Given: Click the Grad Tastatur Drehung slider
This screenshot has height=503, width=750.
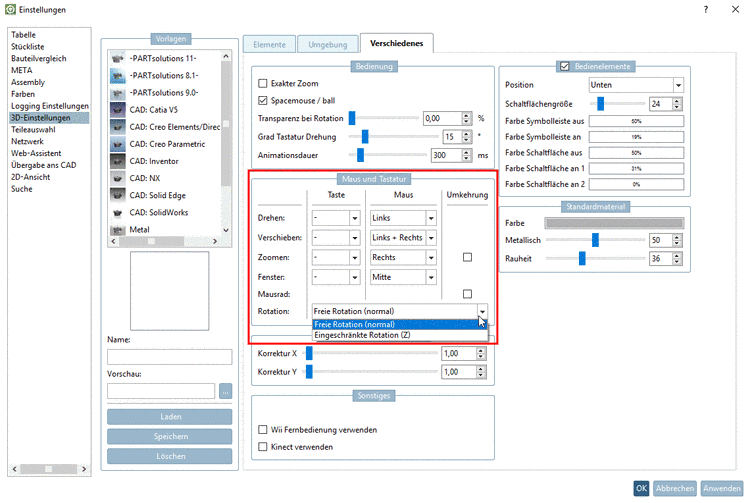Looking at the screenshot, I should (394, 137).
